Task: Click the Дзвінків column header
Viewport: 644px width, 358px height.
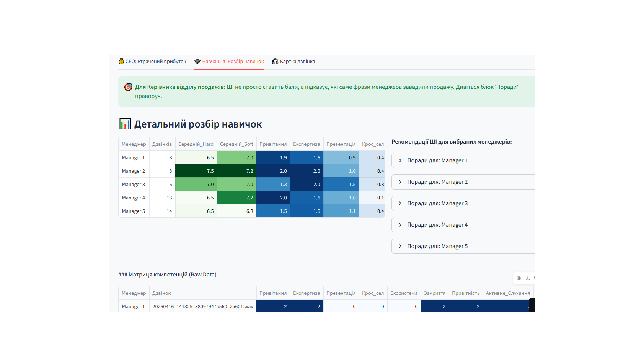Action: point(162,144)
